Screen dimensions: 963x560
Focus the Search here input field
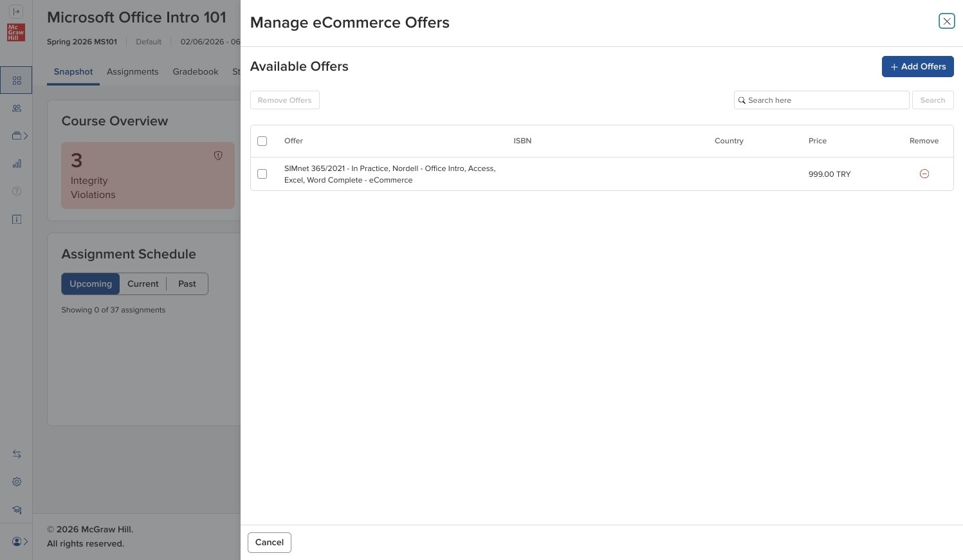point(821,100)
